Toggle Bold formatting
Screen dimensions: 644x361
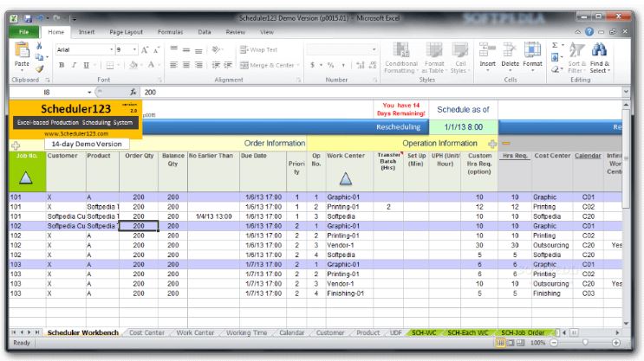tap(62, 65)
